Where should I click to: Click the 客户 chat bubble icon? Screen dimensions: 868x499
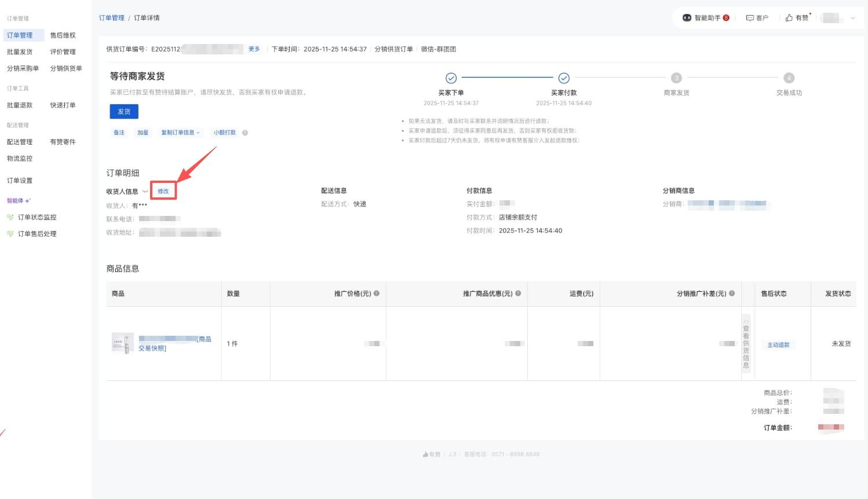(750, 18)
